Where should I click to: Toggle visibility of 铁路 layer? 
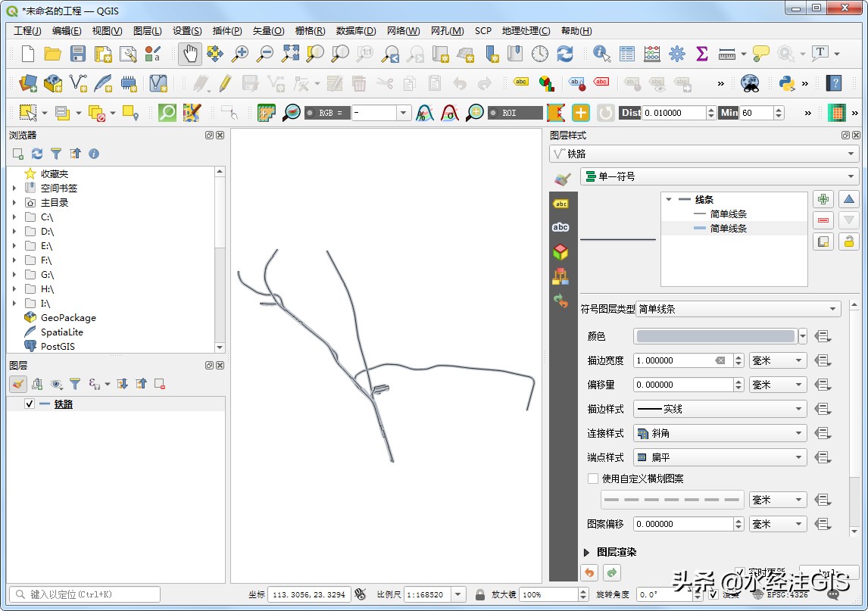[x=30, y=404]
